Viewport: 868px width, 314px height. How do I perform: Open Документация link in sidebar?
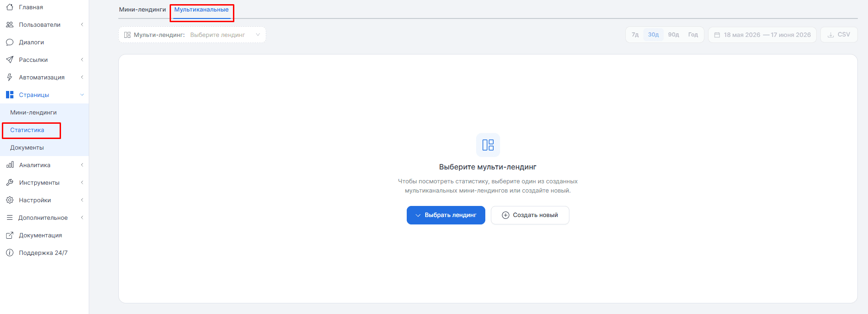pyautogui.click(x=40, y=235)
